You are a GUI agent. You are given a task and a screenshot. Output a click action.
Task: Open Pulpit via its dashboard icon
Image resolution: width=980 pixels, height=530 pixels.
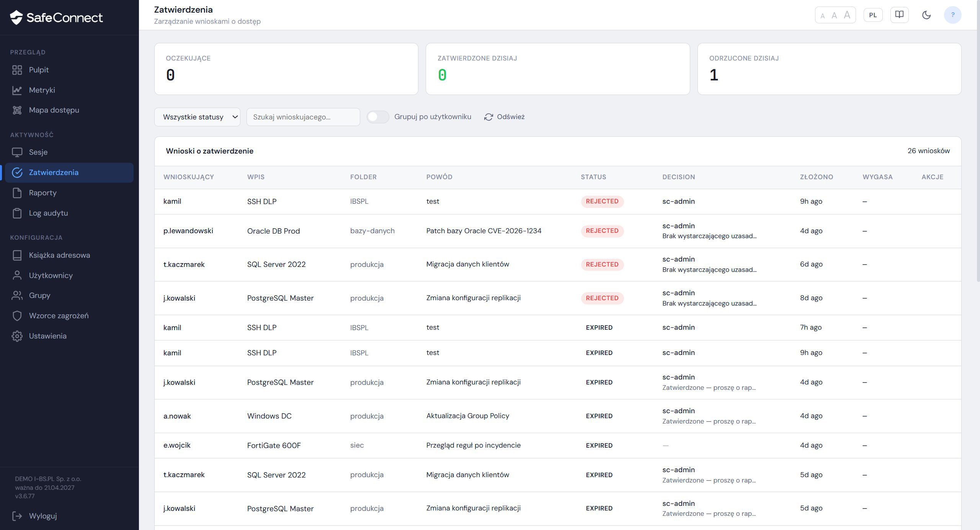[x=17, y=70]
